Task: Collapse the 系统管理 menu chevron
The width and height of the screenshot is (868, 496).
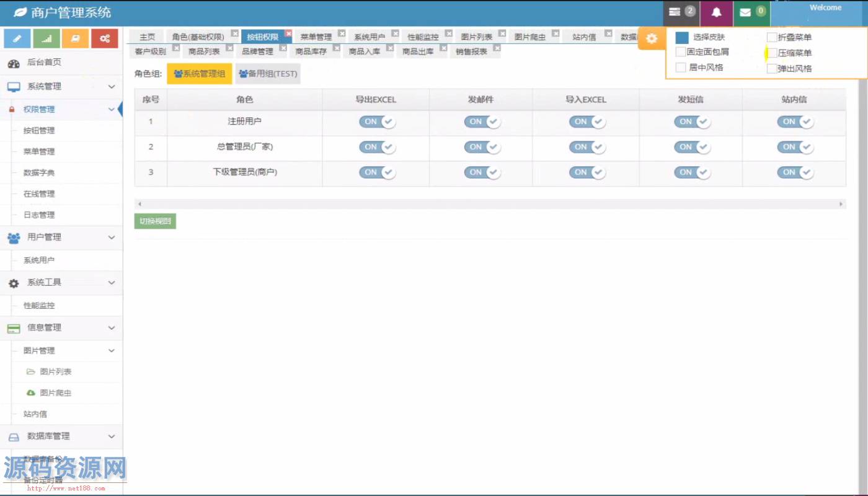Action: (x=112, y=87)
